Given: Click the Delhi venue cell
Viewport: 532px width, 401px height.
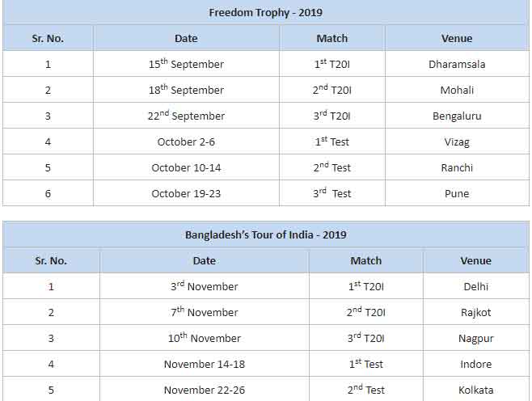Looking at the screenshot, I should pos(475,287).
